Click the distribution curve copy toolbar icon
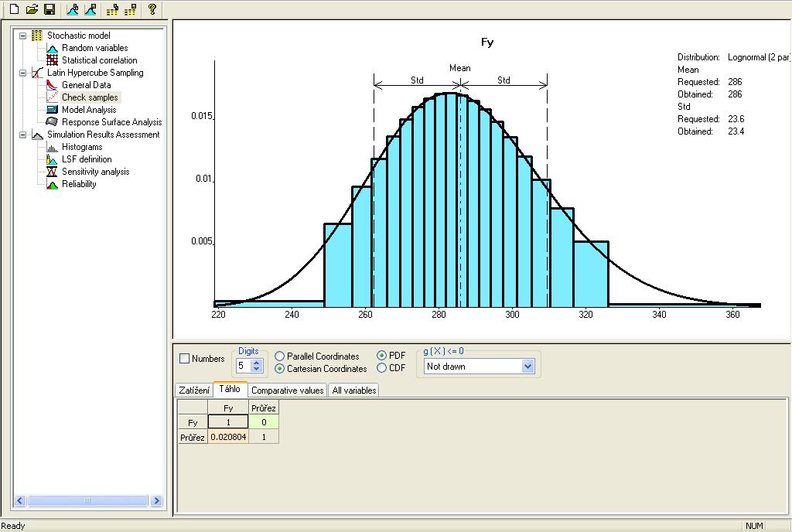The image size is (792, 532). tap(72, 9)
